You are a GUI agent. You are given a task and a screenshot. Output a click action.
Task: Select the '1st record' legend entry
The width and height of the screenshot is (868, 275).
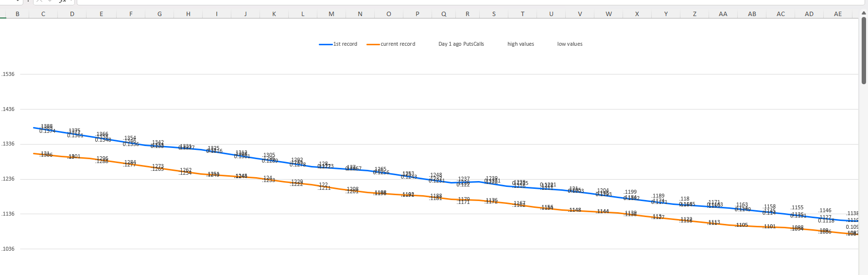click(x=338, y=44)
